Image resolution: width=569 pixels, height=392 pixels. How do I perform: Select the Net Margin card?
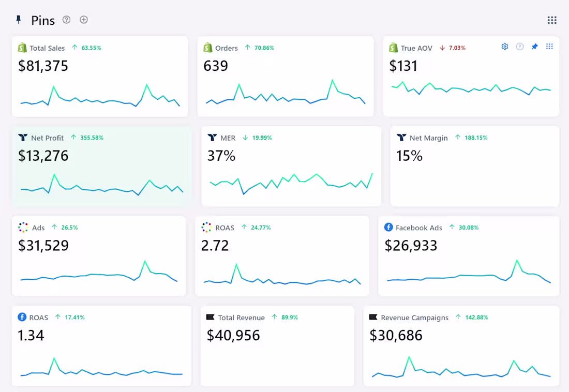474,165
